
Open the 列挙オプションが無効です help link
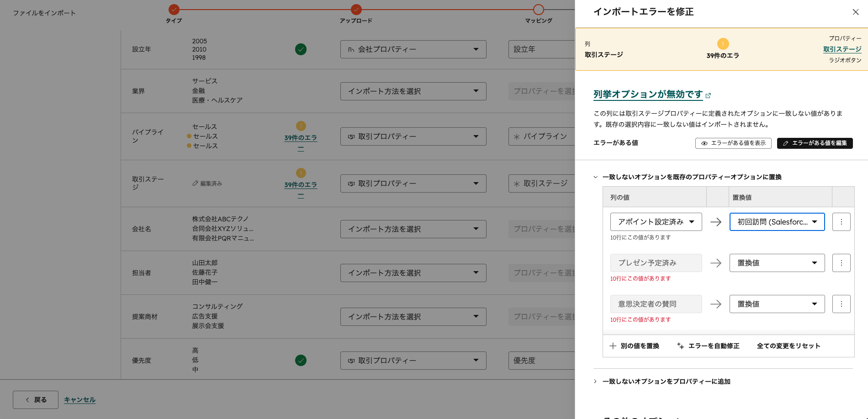point(652,94)
